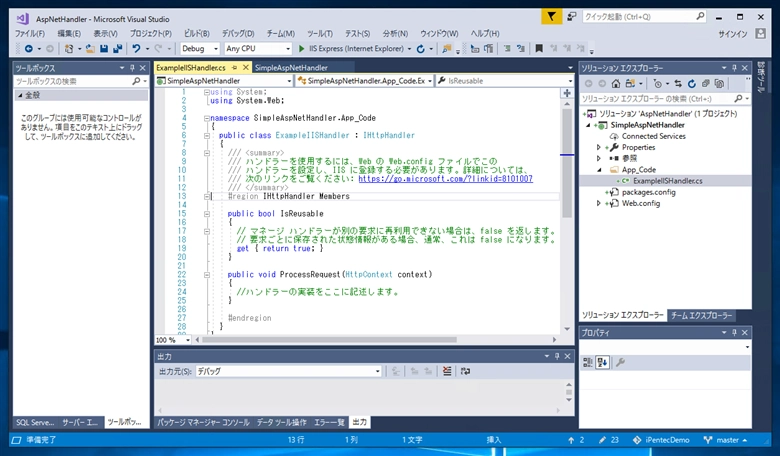Image resolution: width=780 pixels, height=456 pixels.
Task: Click the Find in Files toolbar icon
Action: pos(447,49)
